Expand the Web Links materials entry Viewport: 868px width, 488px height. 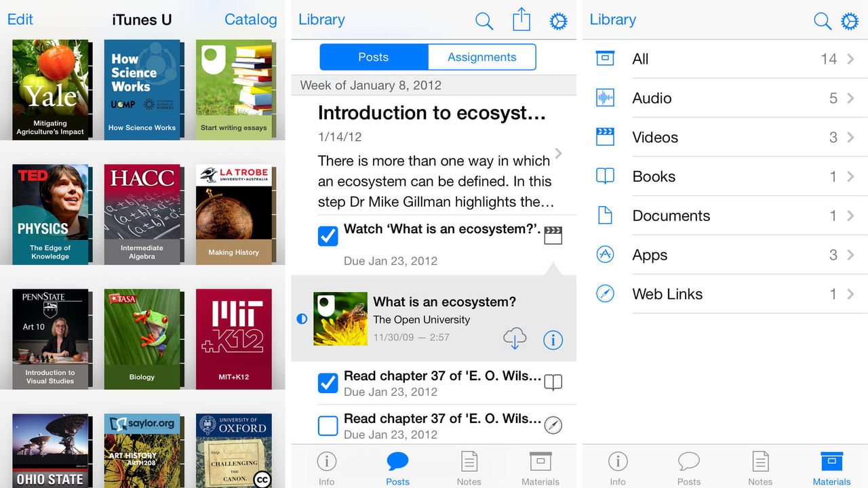pos(852,293)
